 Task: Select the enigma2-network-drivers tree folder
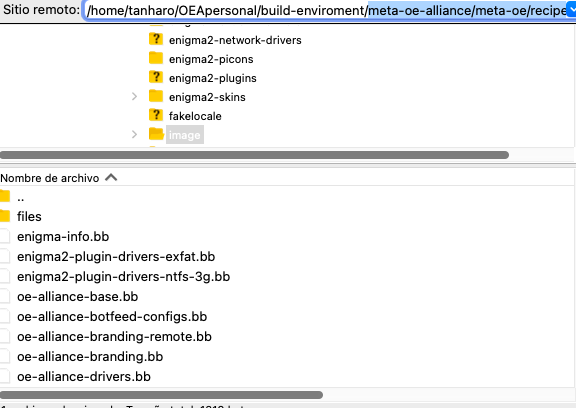235,40
